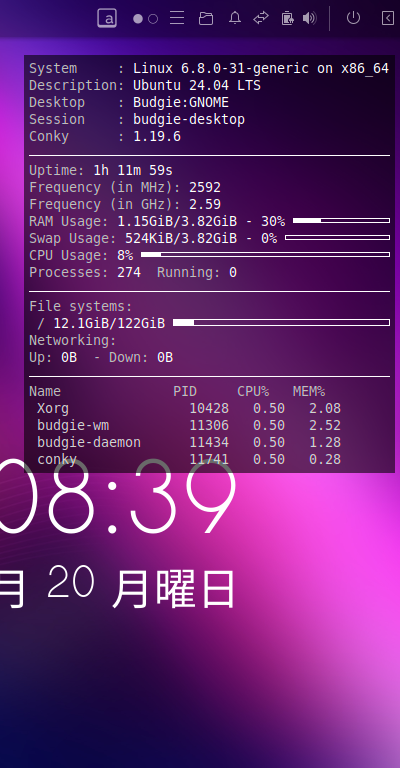Click the 08:39 desktop clock
Screen dimensions: 400x768
(118, 497)
